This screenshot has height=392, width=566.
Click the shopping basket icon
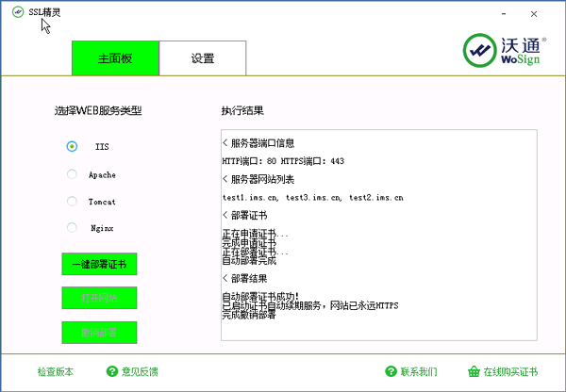point(474,372)
